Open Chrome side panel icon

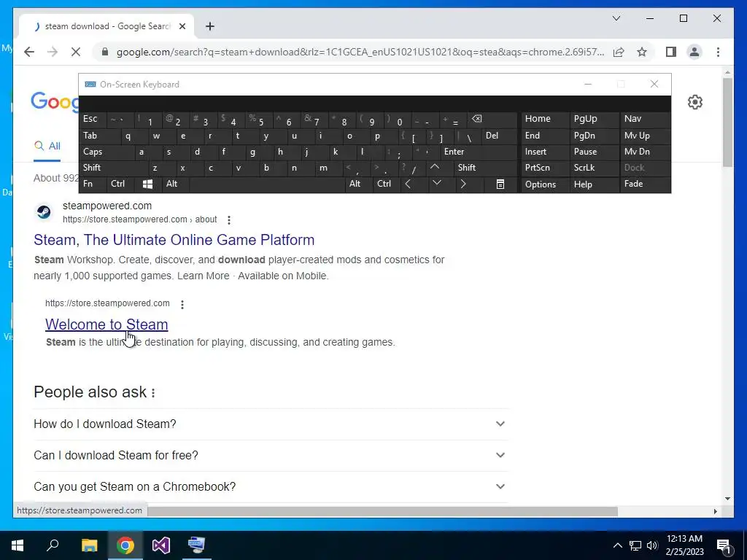pos(671,52)
